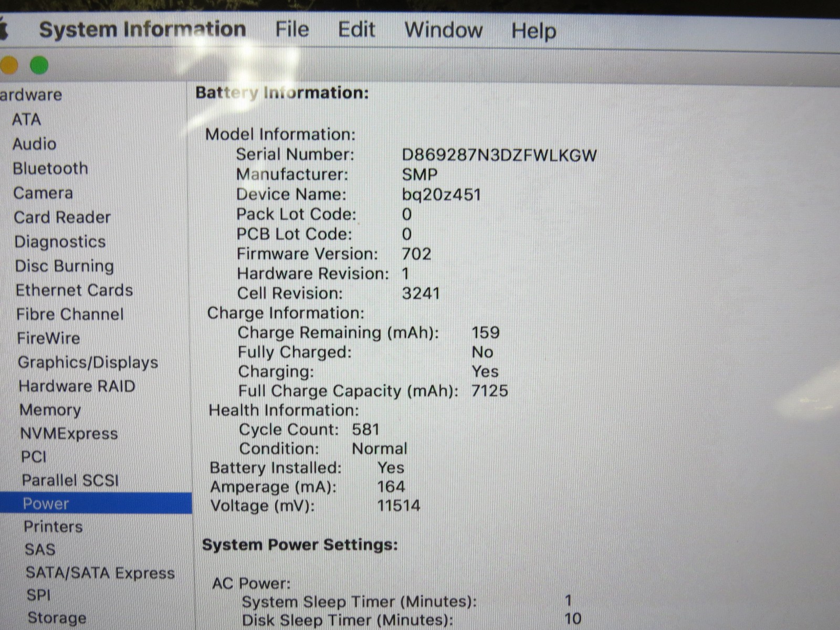
Task: Select the highlighted Power item
Action: pos(46,503)
